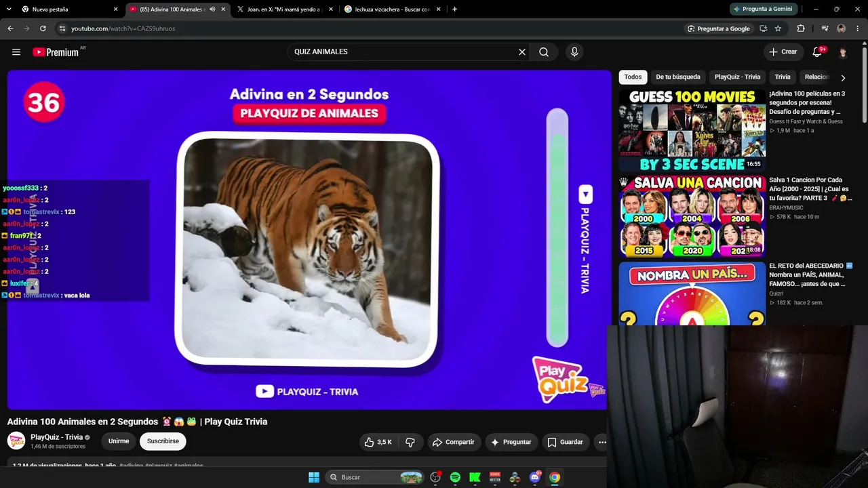Click the install or cast icon in address bar

coord(763,28)
